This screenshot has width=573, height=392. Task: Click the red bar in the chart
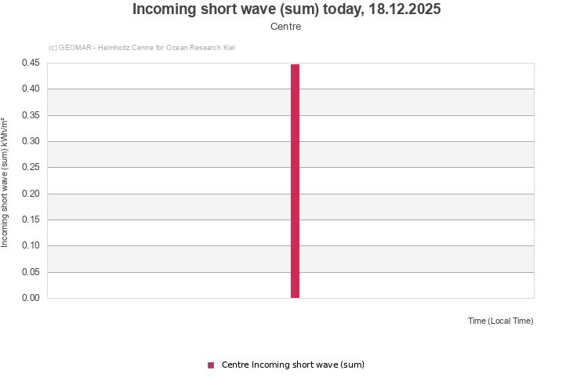pos(295,181)
